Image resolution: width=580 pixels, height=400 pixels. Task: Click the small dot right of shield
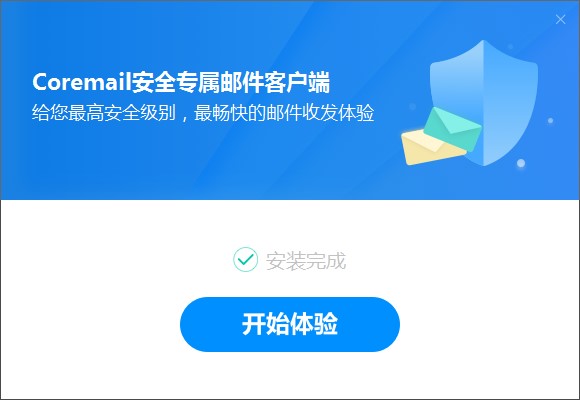[550, 121]
